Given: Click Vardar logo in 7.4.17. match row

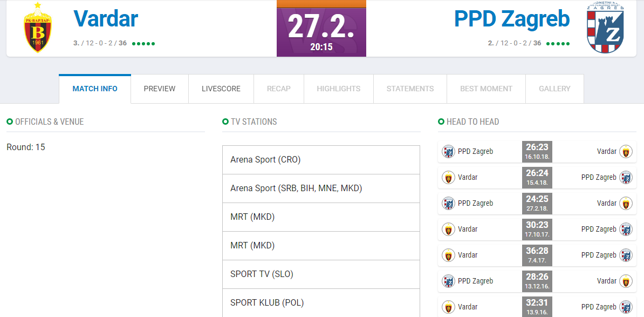Looking at the screenshot, I should point(449,255).
